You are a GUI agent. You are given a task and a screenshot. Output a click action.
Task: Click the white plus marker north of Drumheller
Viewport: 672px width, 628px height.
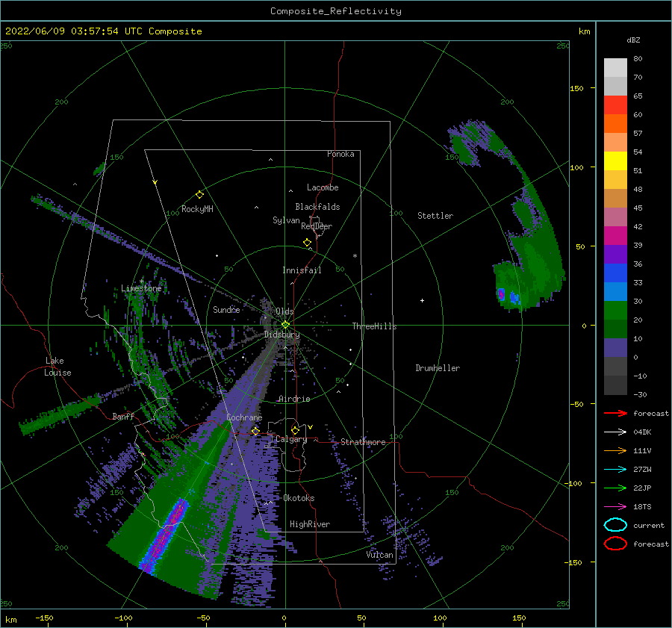coord(422,300)
